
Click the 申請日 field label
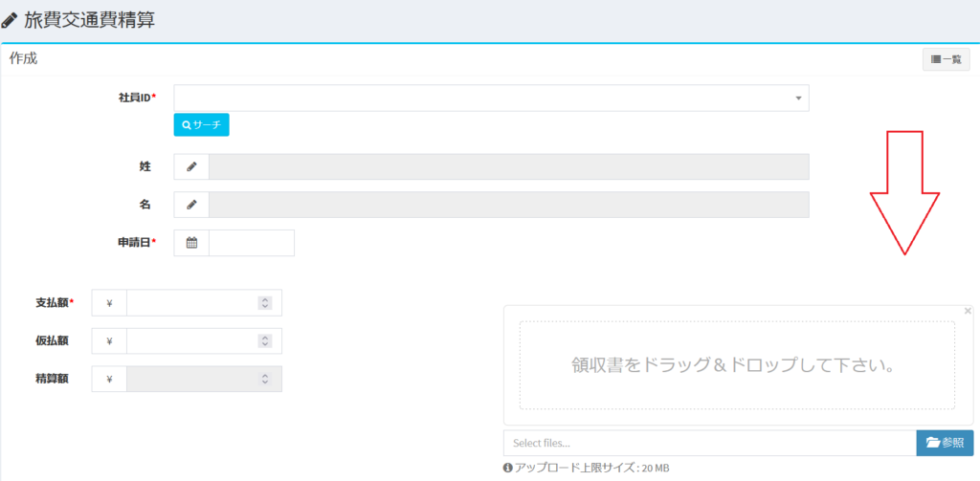(x=132, y=243)
